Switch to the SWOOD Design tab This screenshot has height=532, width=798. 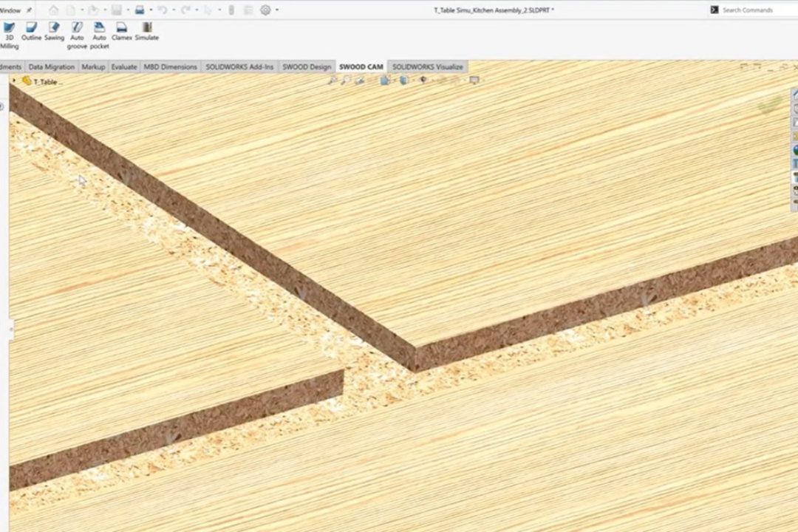[x=307, y=66]
